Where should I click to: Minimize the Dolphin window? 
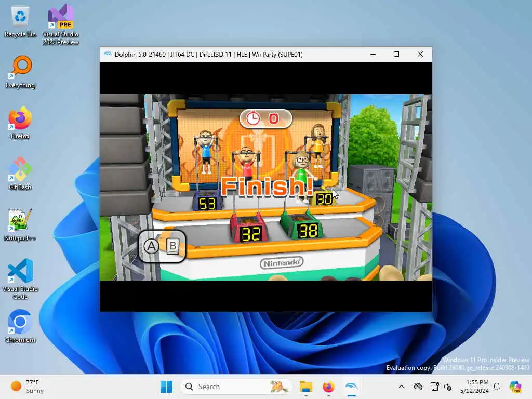[x=373, y=54]
